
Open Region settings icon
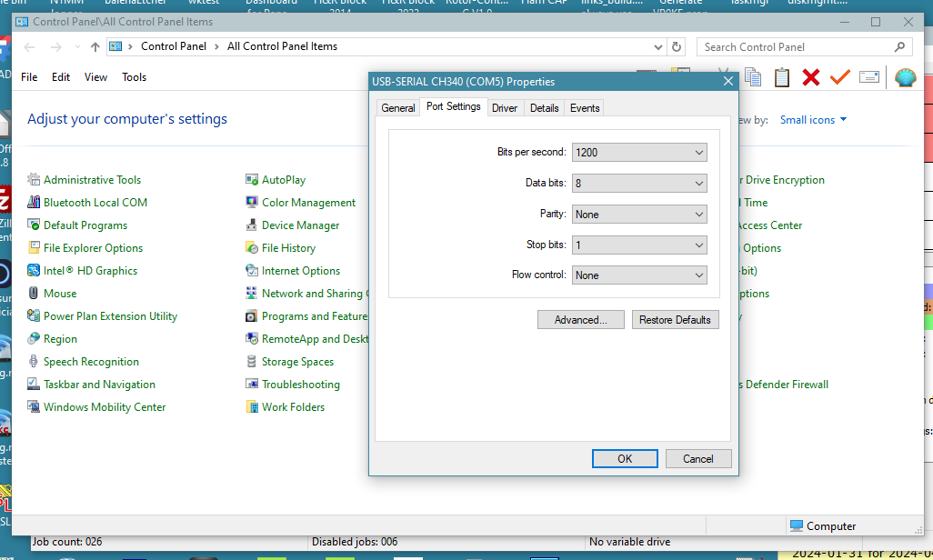pos(34,338)
